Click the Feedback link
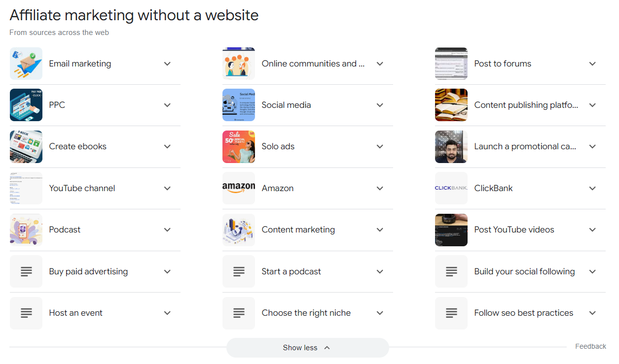Screen dimensions: 619x364 click(590, 346)
